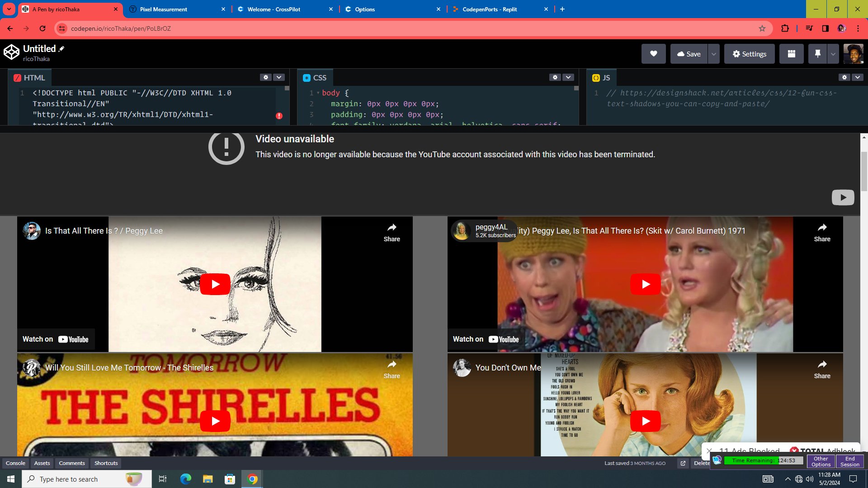Click channel avatar on You Don't Own Me video
The width and height of the screenshot is (868, 488).
click(462, 368)
